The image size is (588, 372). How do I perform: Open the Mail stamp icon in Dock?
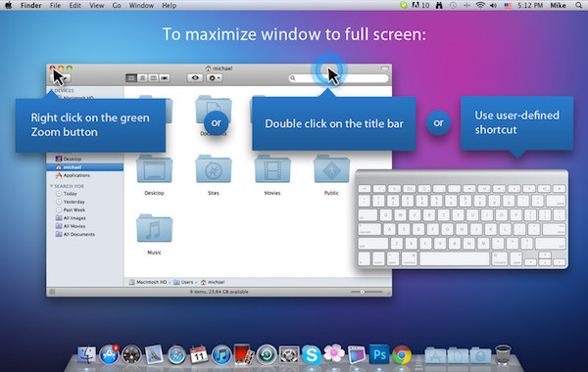click(154, 354)
